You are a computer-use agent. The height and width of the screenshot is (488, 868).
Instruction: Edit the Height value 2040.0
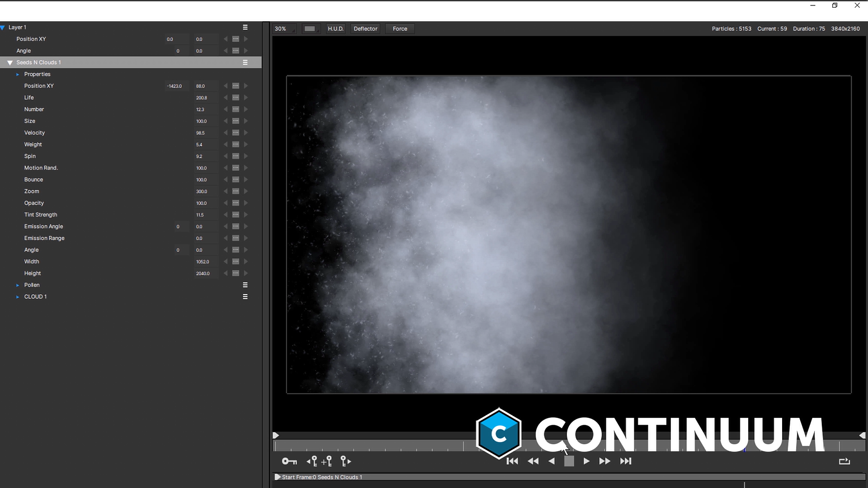point(206,273)
